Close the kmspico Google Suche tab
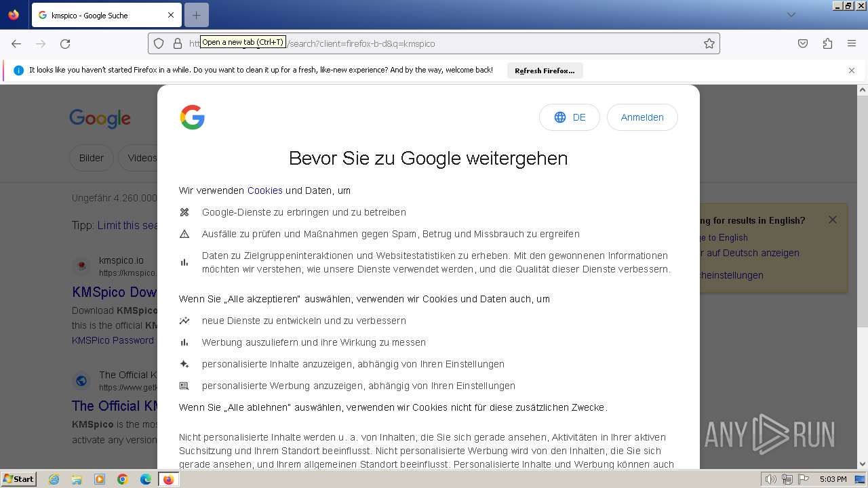868x488 pixels. tap(171, 15)
